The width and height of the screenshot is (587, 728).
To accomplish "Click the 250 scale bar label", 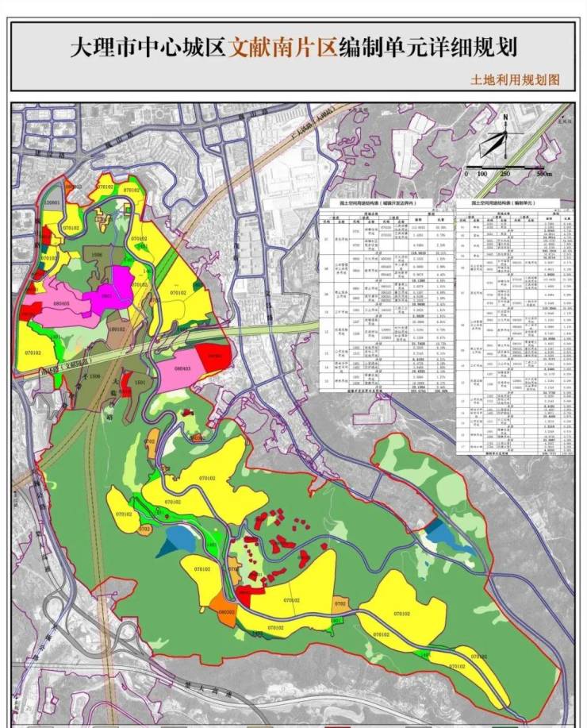I will (x=505, y=174).
